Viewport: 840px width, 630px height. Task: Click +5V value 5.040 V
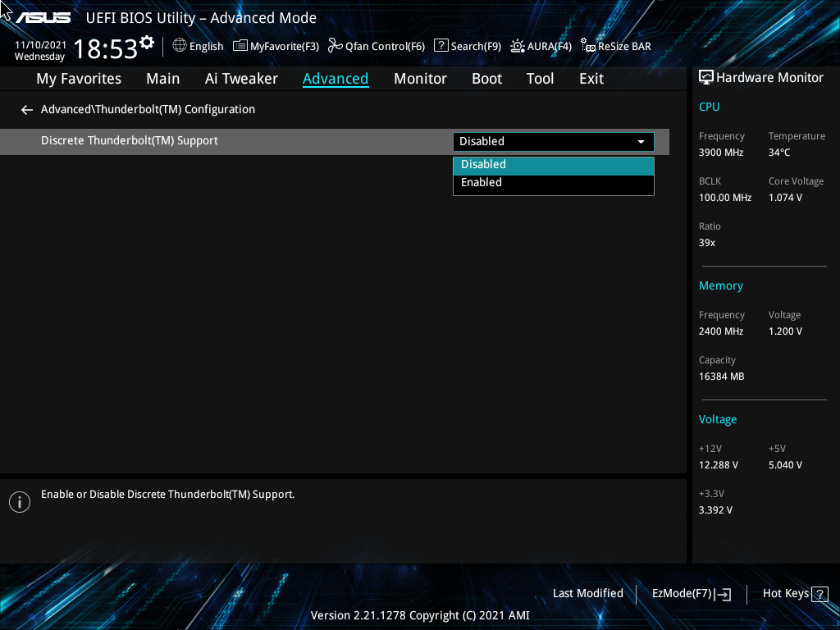pyautogui.click(x=785, y=466)
